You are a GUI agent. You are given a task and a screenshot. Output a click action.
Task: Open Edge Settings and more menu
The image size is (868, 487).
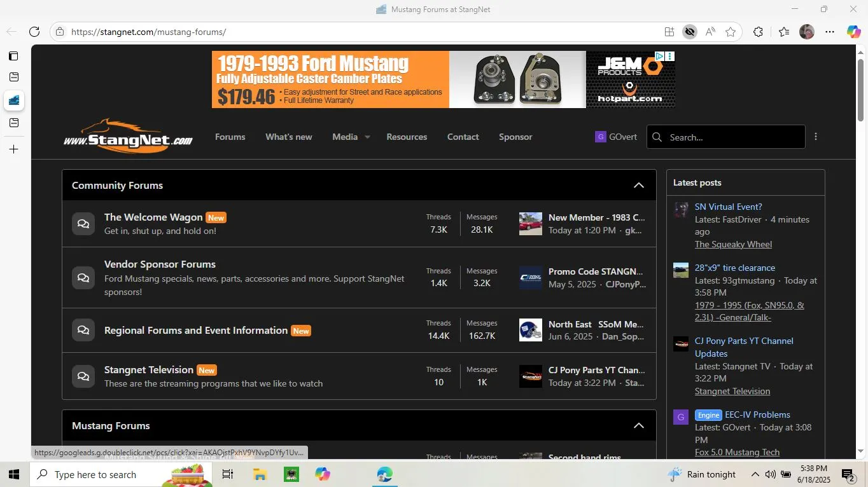pyautogui.click(x=830, y=32)
